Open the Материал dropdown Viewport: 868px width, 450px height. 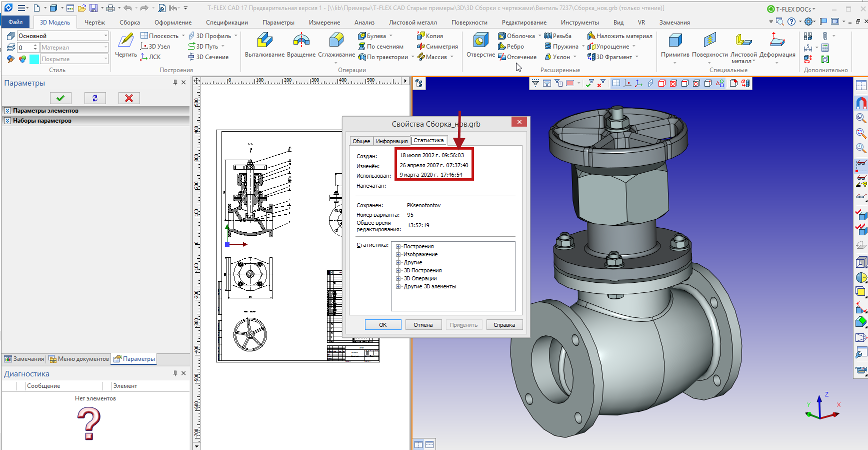[x=105, y=48]
